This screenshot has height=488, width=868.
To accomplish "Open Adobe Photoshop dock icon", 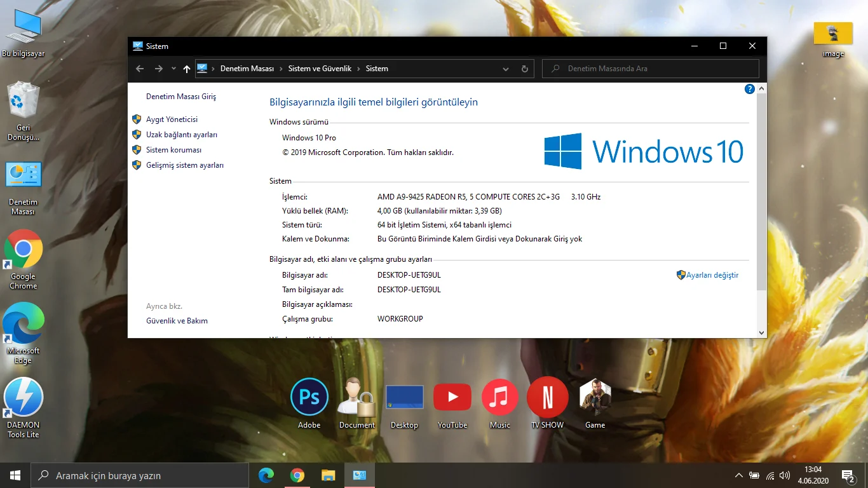I will [309, 403].
